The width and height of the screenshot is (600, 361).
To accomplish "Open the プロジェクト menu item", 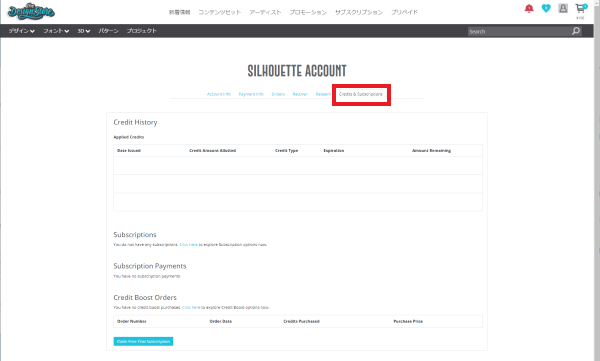I will click(x=142, y=31).
